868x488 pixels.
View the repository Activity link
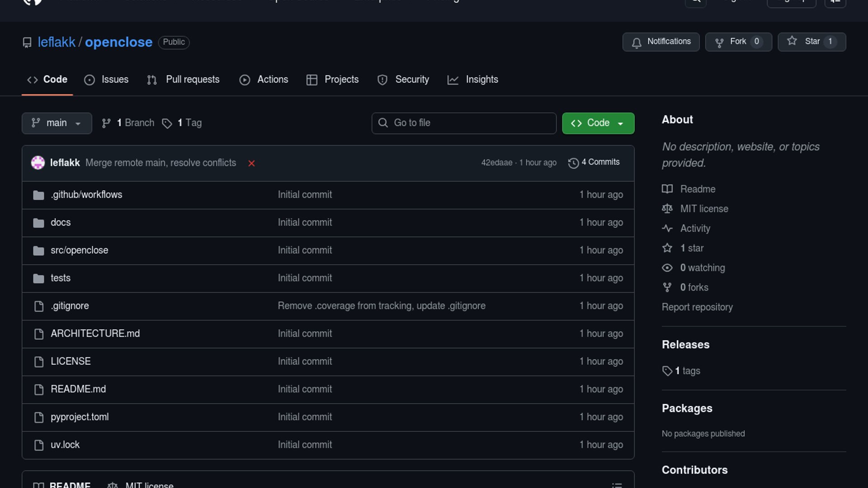pos(695,228)
